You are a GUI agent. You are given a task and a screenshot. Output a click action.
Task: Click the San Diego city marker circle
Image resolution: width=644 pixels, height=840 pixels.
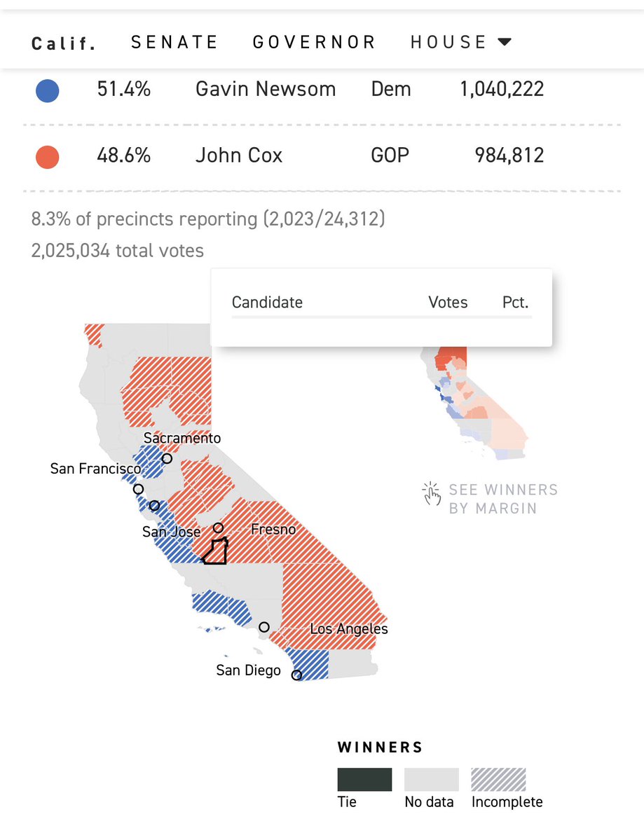click(x=296, y=675)
